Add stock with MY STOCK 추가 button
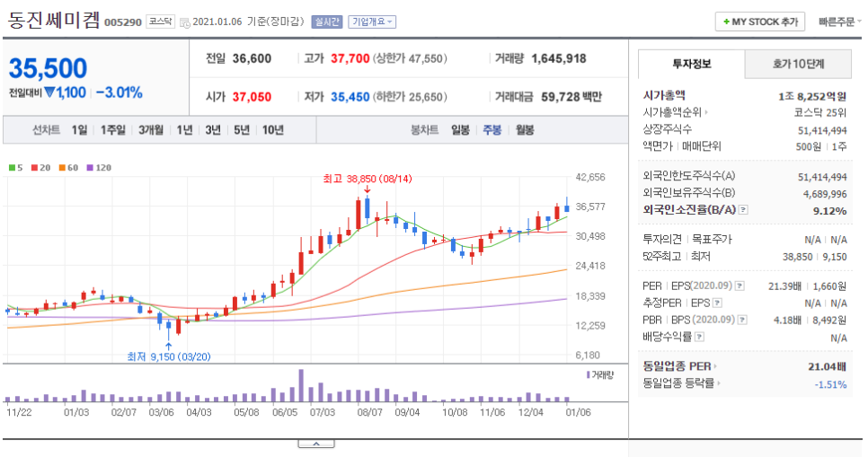This screenshot has height=457, width=868. (759, 22)
